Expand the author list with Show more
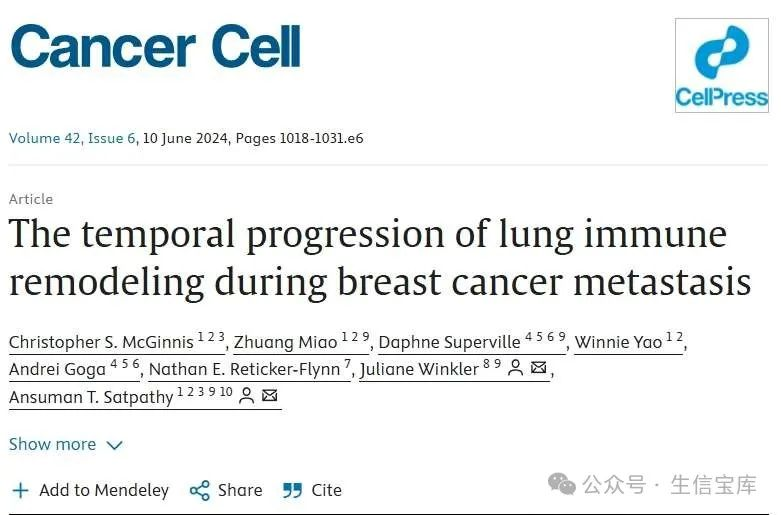The height and width of the screenshot is (515, 781). (52, 444)
